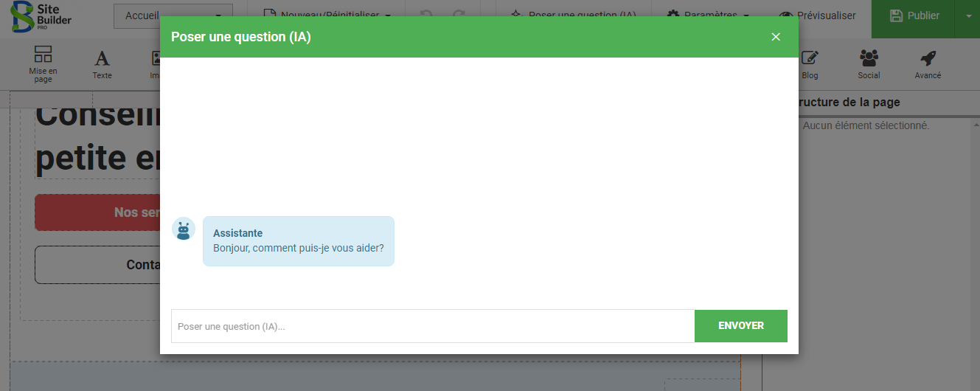980x391 pixels.
Task: Open the Avancé rocket icon
Action: (928, 63)
